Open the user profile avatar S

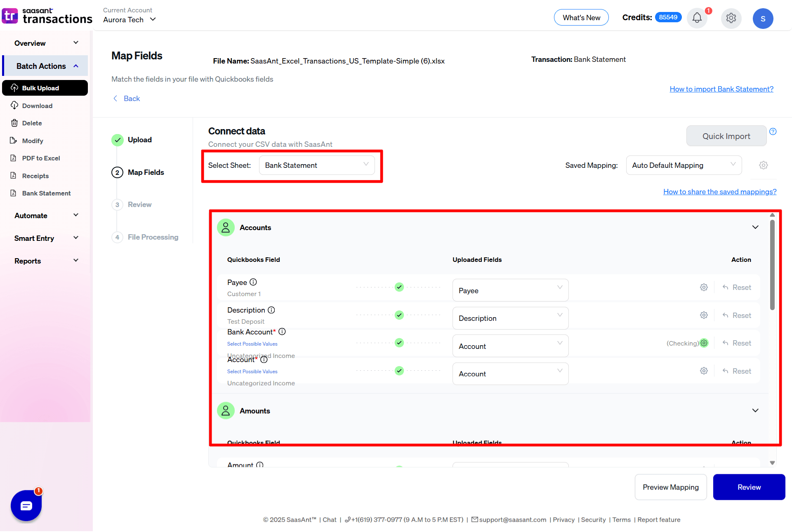pos(763,19)
